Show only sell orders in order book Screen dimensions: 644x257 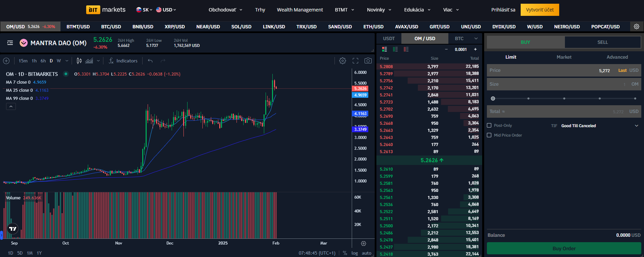[406, 49]
